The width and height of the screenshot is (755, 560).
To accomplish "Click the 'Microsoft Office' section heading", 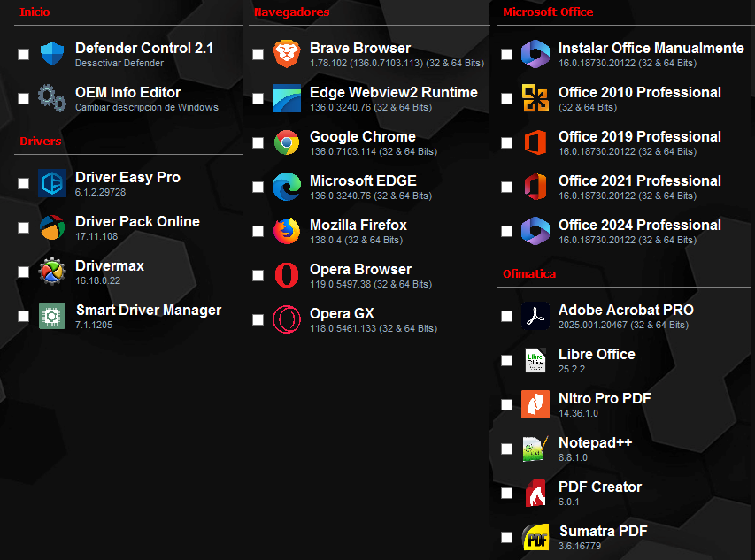I will pyautogui.click(x=548, y=12).
